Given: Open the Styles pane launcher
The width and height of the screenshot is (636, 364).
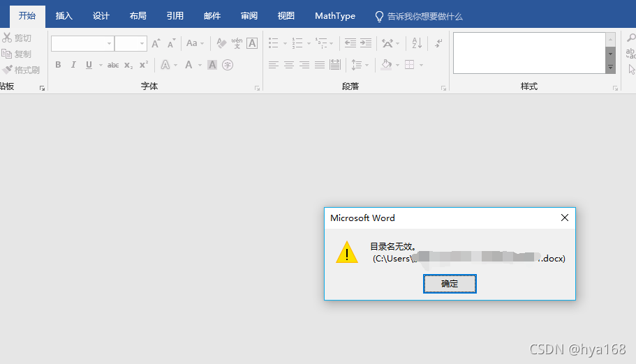Looking at the screenshot, I should point(615,88).
